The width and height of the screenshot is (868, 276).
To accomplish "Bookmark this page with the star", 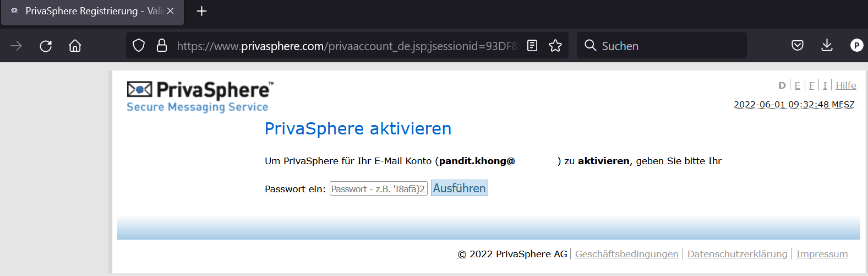I will (555, 46).
